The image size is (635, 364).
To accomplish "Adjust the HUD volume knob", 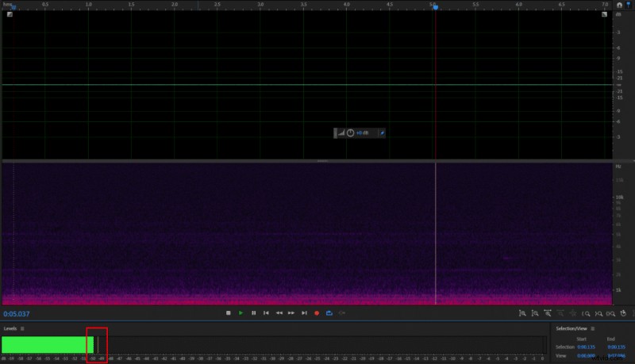I will 350,133.
